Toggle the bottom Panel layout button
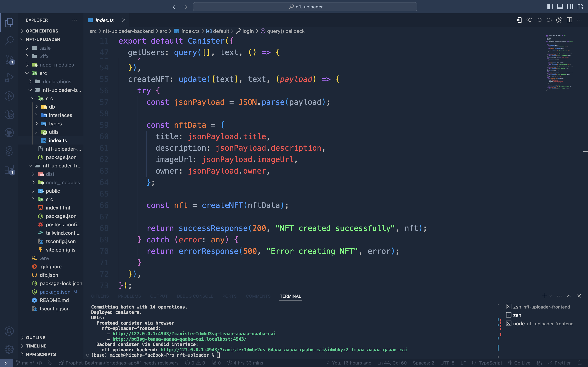 coord(560,7)
